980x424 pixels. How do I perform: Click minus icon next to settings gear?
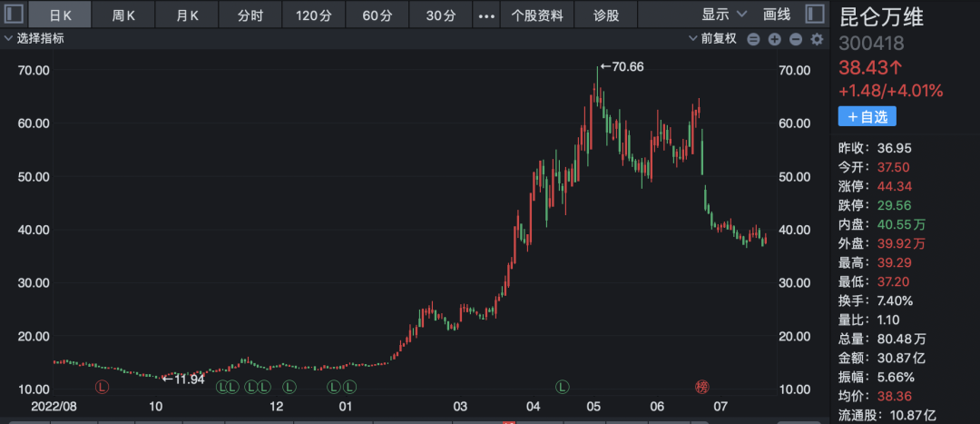796,39
